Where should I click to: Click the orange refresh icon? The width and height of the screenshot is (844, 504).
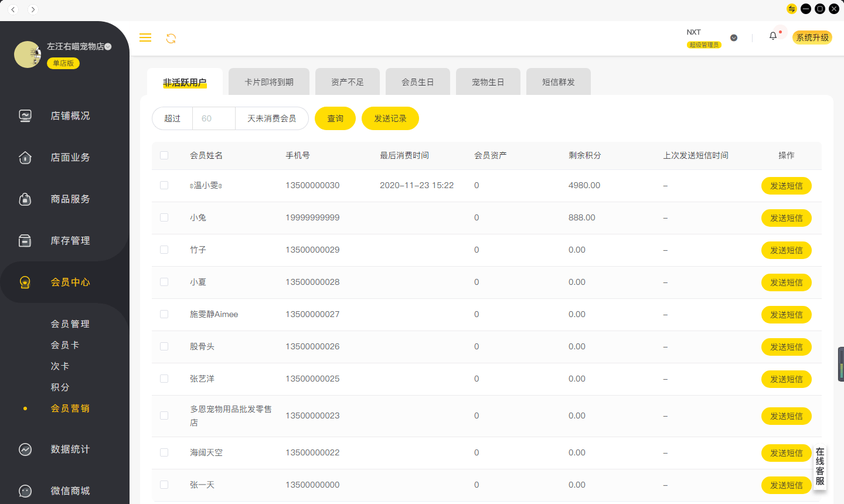[171, 38]
